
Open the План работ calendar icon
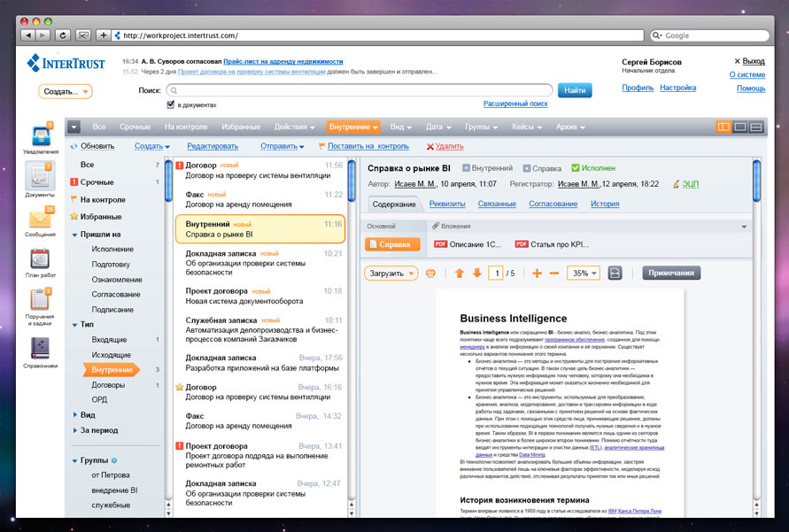coord(40,260)
